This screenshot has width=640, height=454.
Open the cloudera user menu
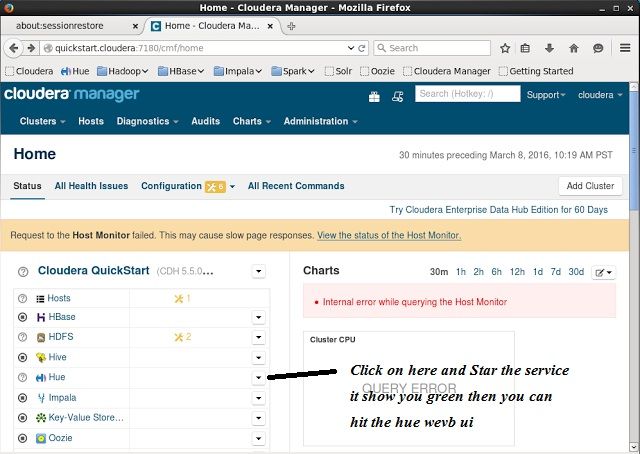600,95
